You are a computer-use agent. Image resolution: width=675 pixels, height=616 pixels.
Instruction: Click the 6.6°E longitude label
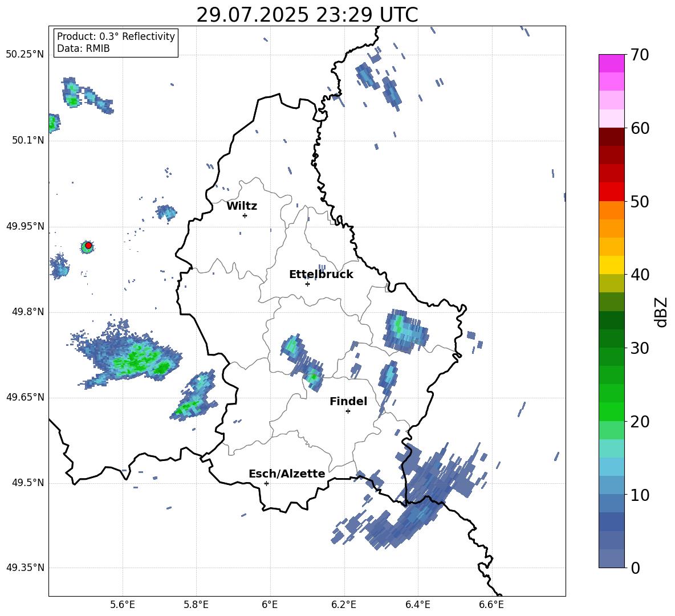(x=491, y=605)
